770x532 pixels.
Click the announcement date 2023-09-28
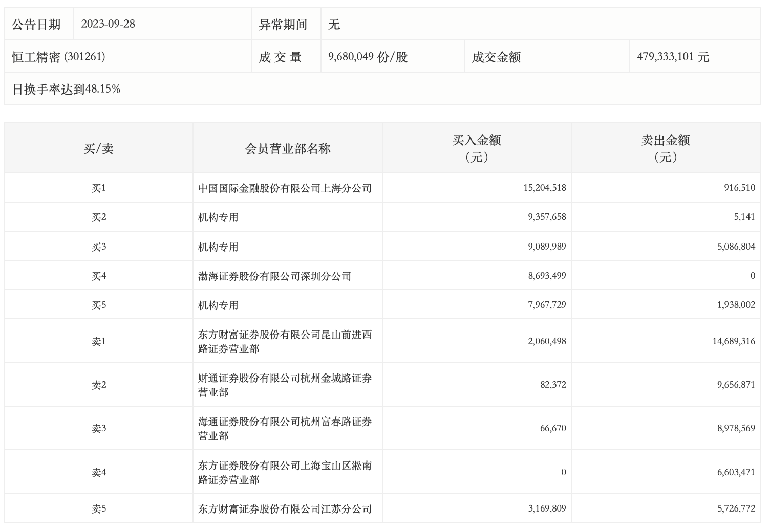pyautogui.click(x=108, y=24)
